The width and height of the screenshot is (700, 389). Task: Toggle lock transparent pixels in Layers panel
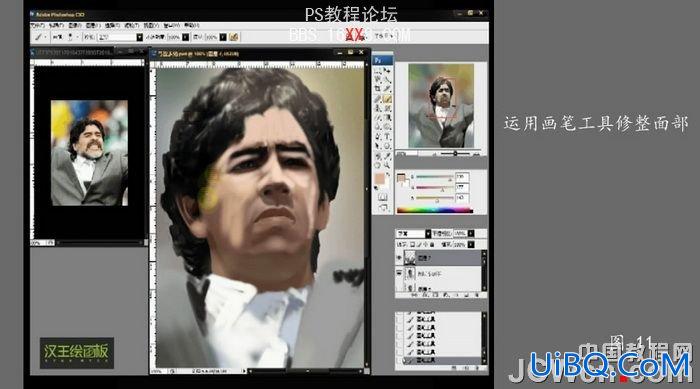click(412, 245)
